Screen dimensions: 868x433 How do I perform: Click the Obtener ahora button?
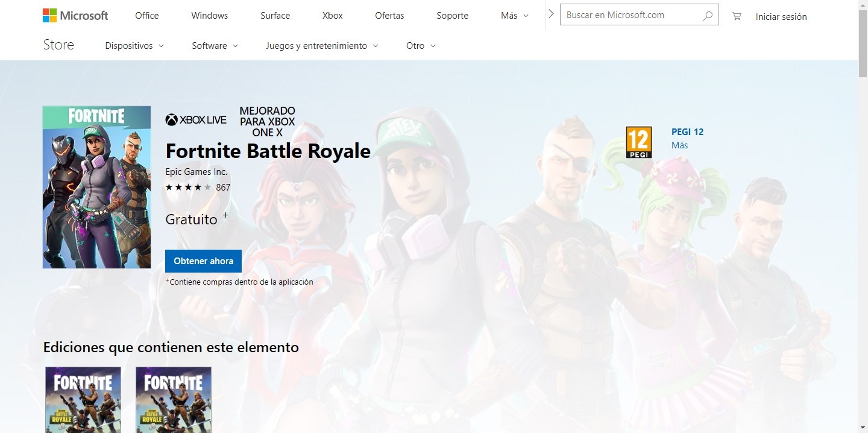[204, 261]
